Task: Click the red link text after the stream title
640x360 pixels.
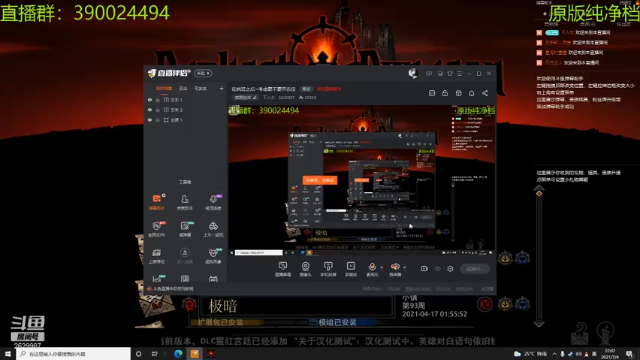Action: tap(329, 89)
